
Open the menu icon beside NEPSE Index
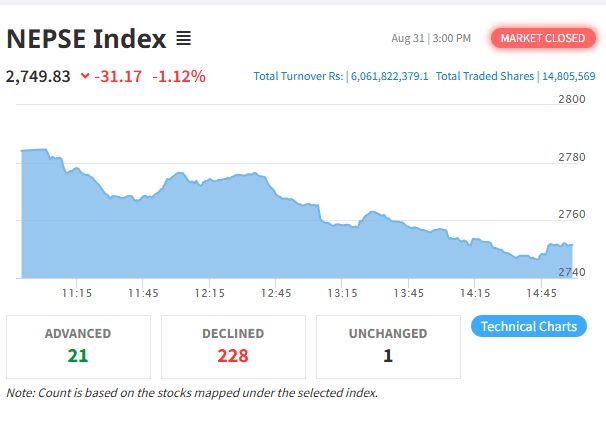(x=183, y=40)
